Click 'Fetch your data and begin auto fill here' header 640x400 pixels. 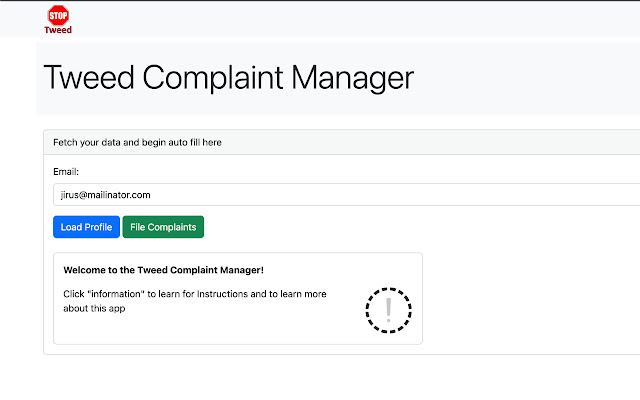(137, 142)
